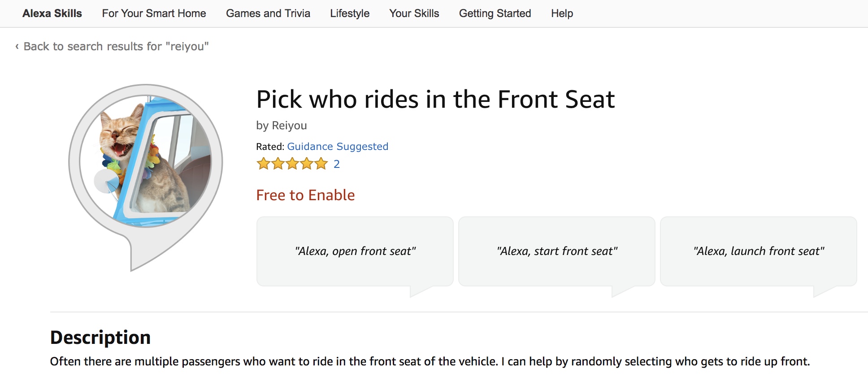Open Games and Trivia category
The width and height of the screenshot is (868, 378).
click(268, 13)
